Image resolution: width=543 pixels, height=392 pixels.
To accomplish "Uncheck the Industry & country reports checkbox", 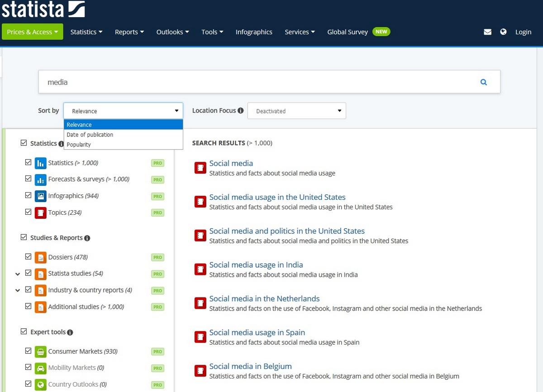I will [29, 289].
